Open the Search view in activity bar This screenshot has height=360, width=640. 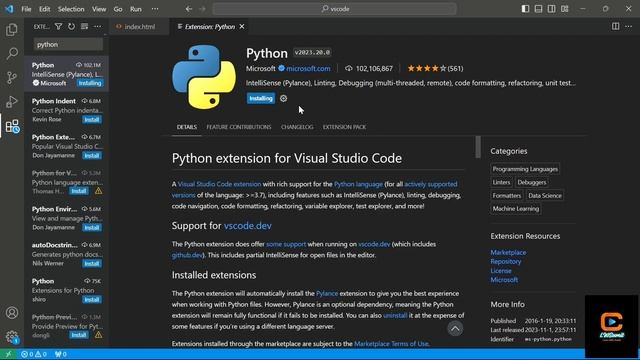pyautogui.click(x=12, y=53)
